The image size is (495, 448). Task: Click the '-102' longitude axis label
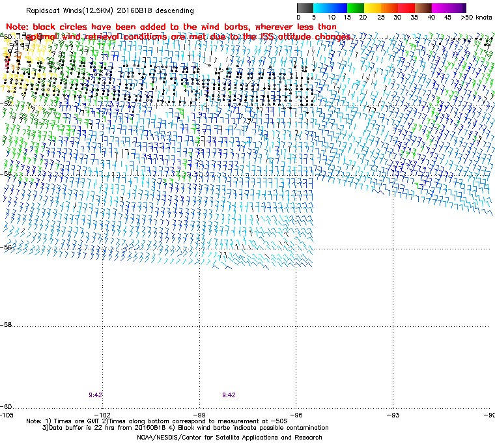pos(103,415)
